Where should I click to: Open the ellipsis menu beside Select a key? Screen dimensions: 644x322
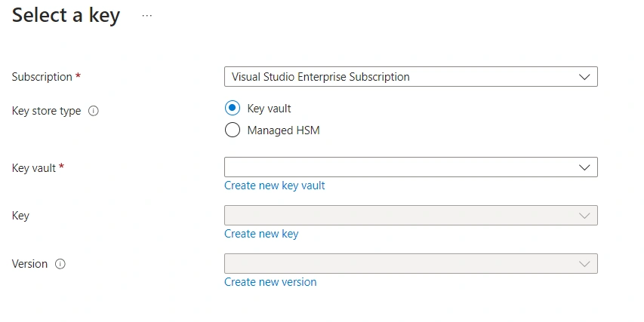[147, 16]
